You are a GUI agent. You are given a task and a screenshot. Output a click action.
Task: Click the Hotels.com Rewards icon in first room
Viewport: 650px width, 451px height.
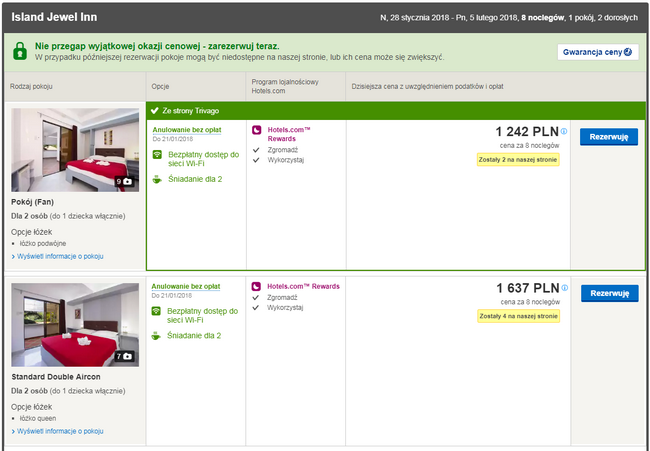[x=257, y=130]
